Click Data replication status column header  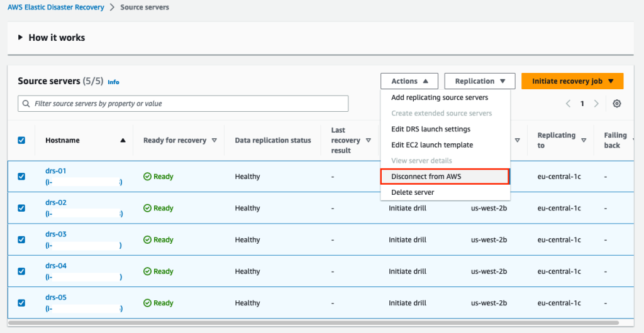(273, 140)
